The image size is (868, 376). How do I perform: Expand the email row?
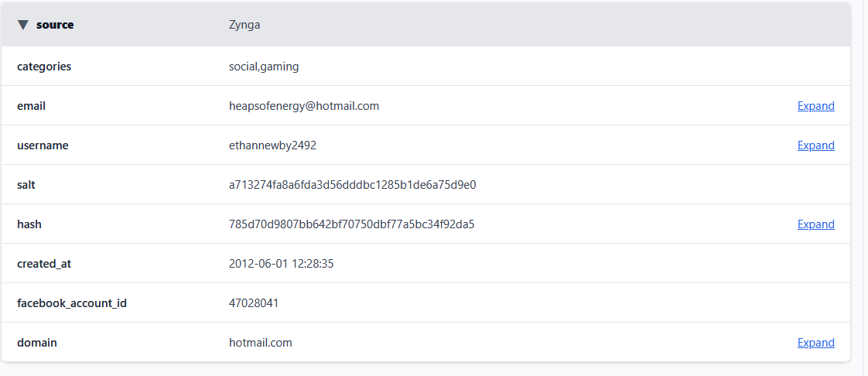pos(815,106)
